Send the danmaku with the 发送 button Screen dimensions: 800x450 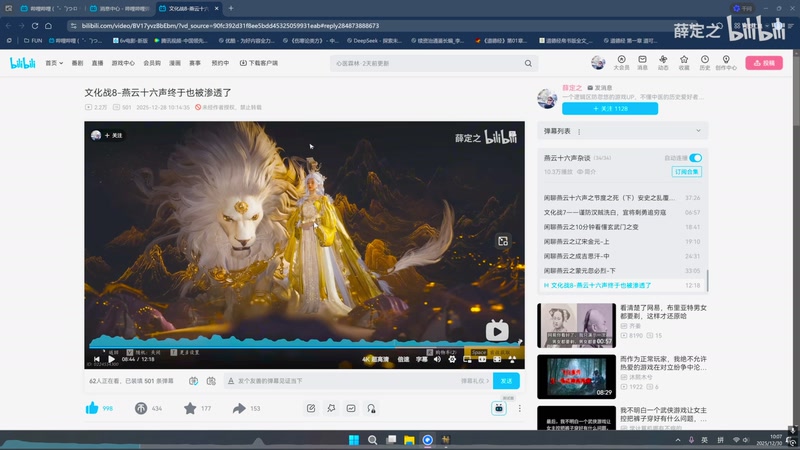point(506,381)
